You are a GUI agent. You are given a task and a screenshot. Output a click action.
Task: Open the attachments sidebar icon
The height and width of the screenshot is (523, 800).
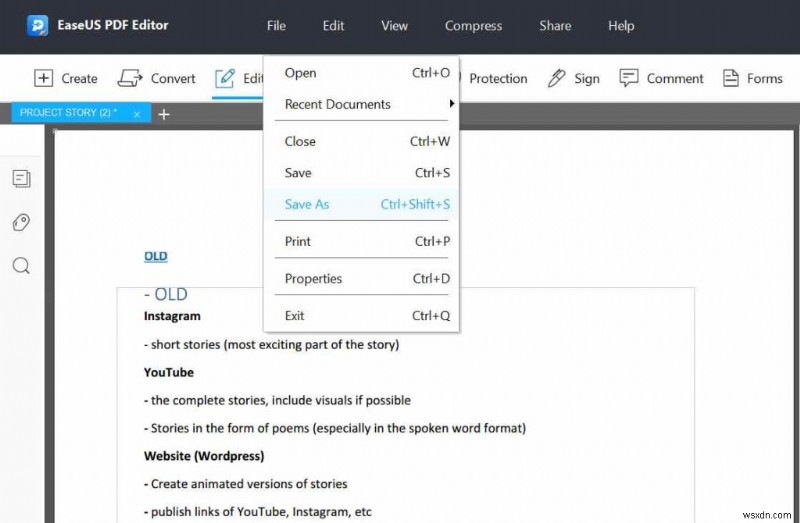(x=21, y=222)
